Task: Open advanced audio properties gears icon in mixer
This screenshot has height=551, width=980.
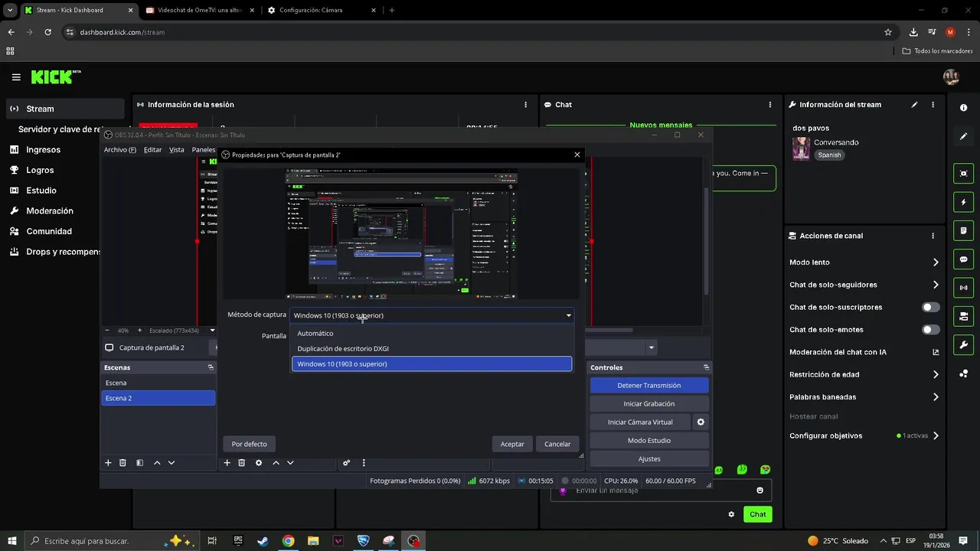Action: (346, 463)
